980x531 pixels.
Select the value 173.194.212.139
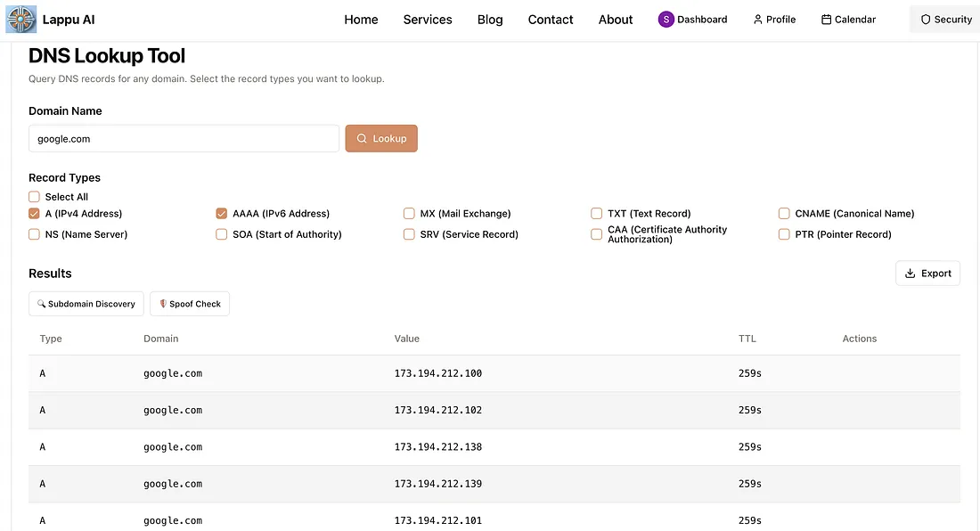[x=438, y=484]
